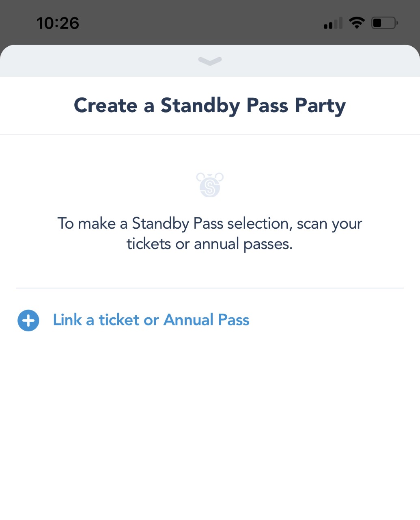420x520 pixels.
Task: Tap the blue plus circle icon
Action: click(x=28, y=321)
